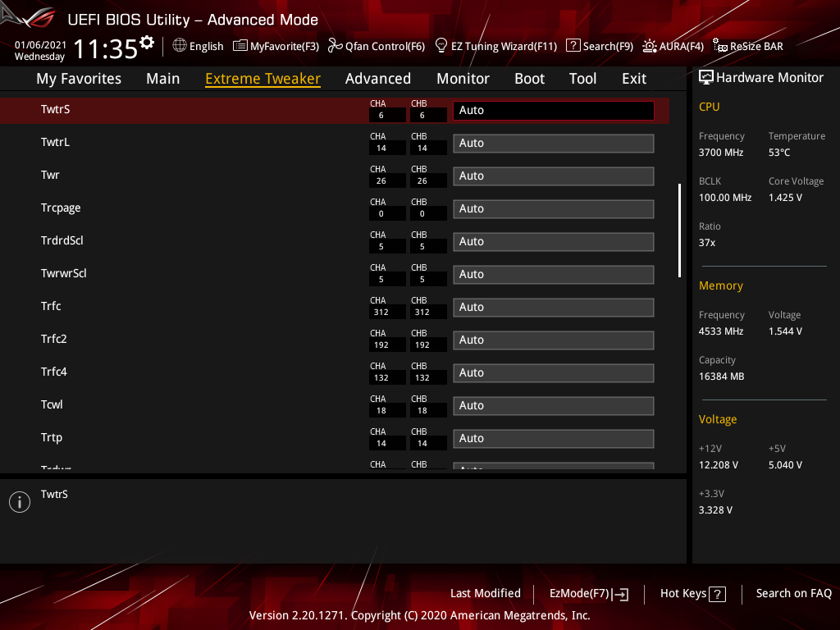Select the Trtp row label
This screenshot has height=630, width=840.
pyautogui.click(x=52, y=438)
